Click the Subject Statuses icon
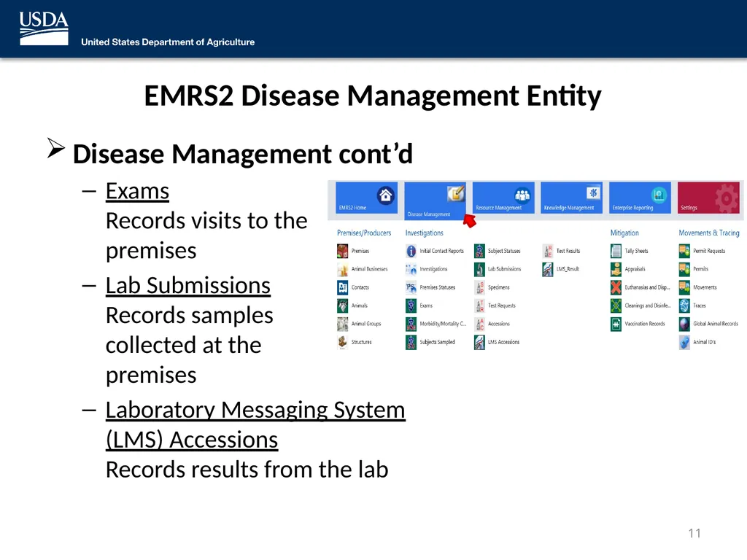Viewport: 747px width, 560px height. coord(480,251)
